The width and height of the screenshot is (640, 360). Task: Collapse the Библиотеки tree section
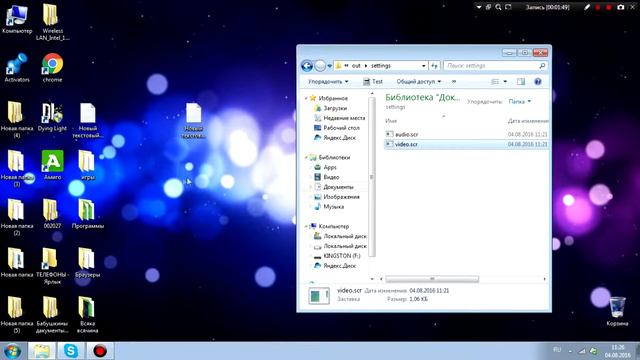pyautogui.click(x=306, y=157)
